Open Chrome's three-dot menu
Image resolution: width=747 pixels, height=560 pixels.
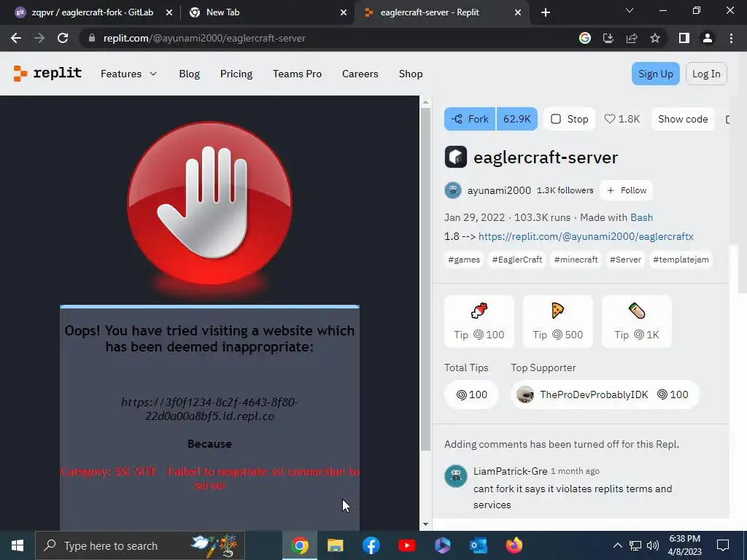731,38
